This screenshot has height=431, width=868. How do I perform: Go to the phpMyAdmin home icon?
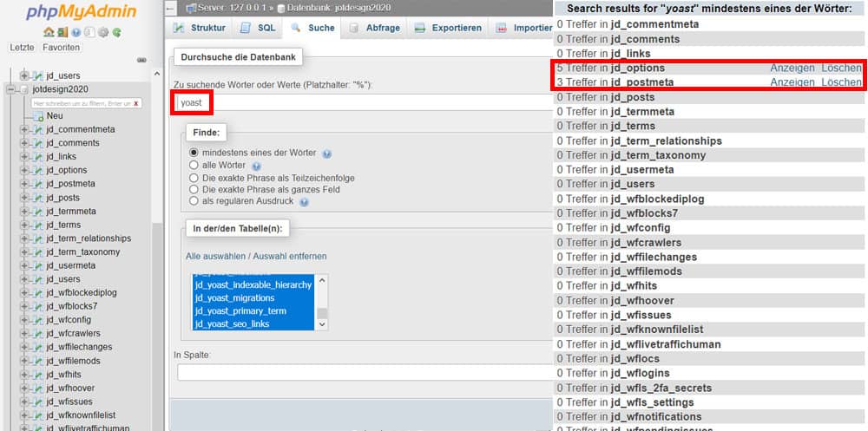click(49, 33)
